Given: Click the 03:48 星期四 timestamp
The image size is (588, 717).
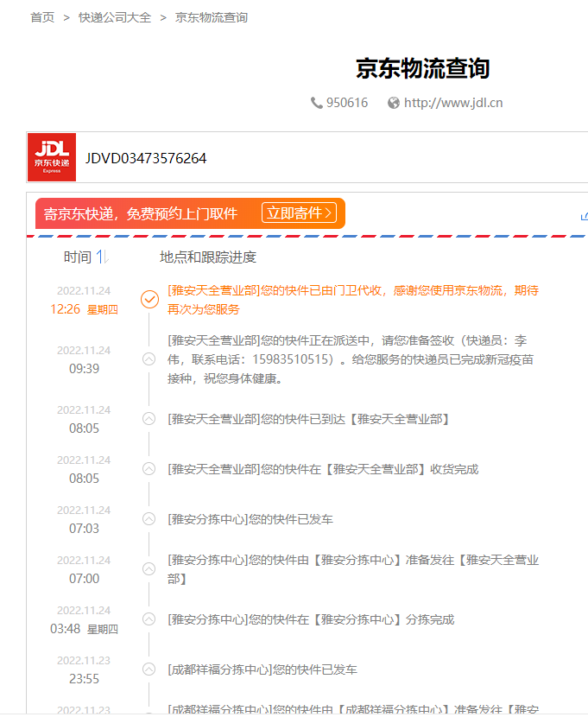Looking at the screenshot, I should pos(84,629).
